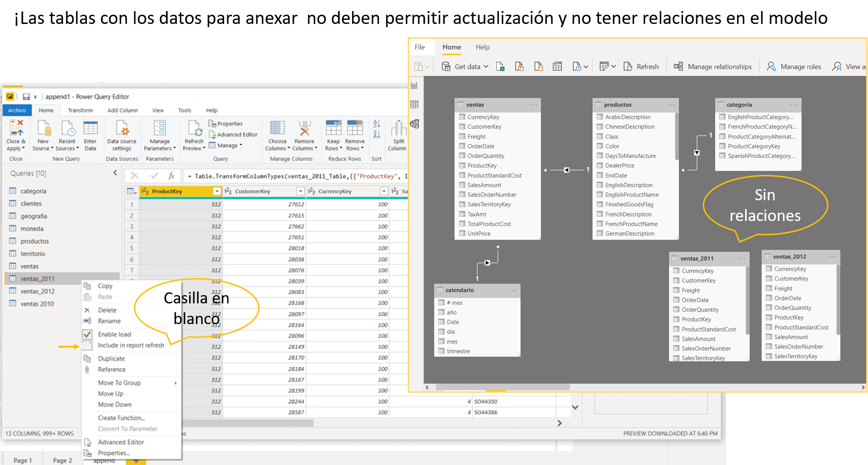Open the Help menu in Power BI
The width and height of the screenshot is (868, 465).
point(482,47)
